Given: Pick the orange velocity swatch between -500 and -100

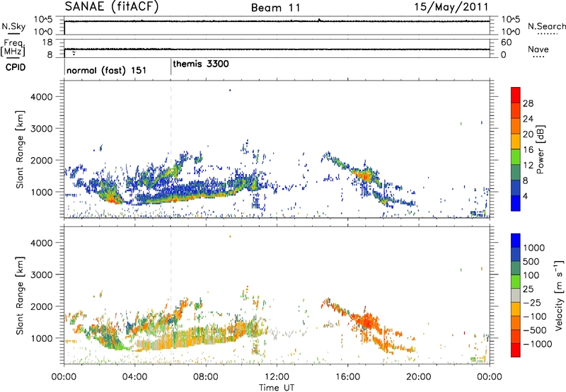Looking at the screenshot, I should coord(516,323).
